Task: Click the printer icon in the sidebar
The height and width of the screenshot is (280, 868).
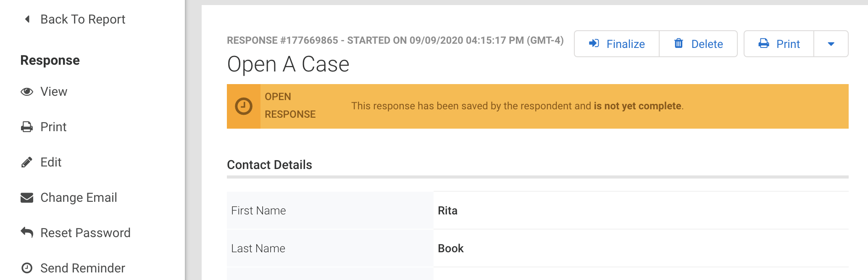Action: point(27,127)
